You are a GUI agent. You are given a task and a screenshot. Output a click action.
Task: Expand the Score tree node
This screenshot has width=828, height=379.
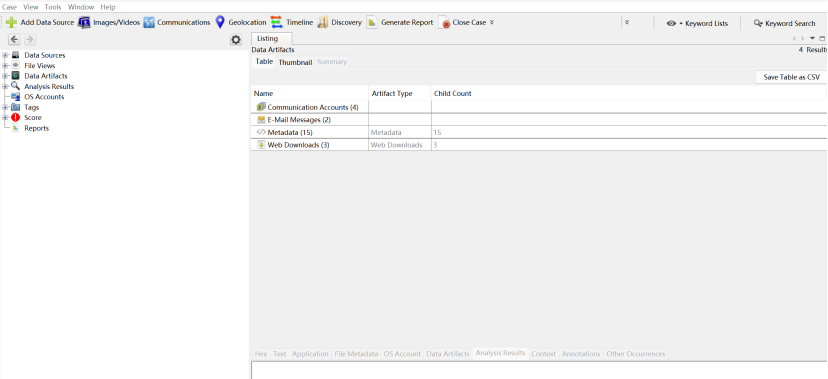click(x=5, y=118)
